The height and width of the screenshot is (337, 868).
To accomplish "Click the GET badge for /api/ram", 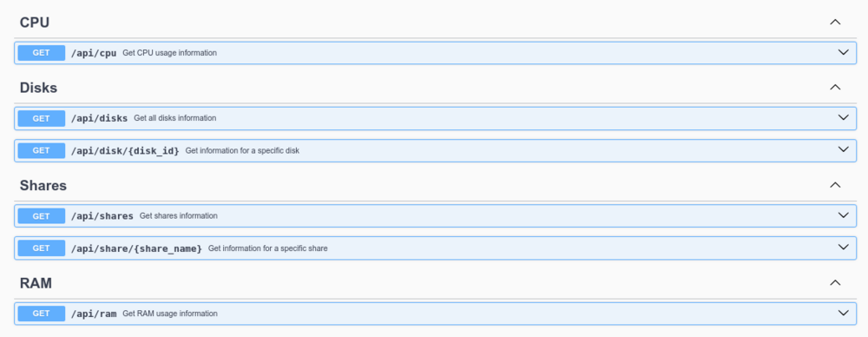I will coord(42,314).
